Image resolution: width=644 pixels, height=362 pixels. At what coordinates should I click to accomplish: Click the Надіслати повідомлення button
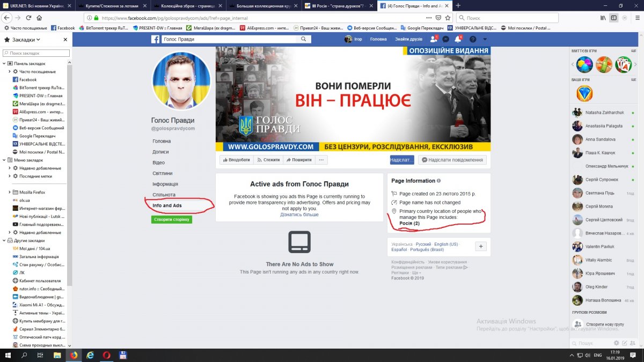[452, 160]
